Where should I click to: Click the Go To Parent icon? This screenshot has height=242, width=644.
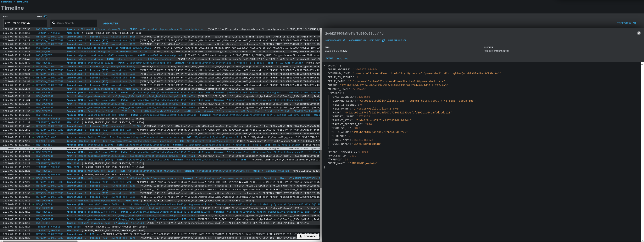(x=365, y=40)
